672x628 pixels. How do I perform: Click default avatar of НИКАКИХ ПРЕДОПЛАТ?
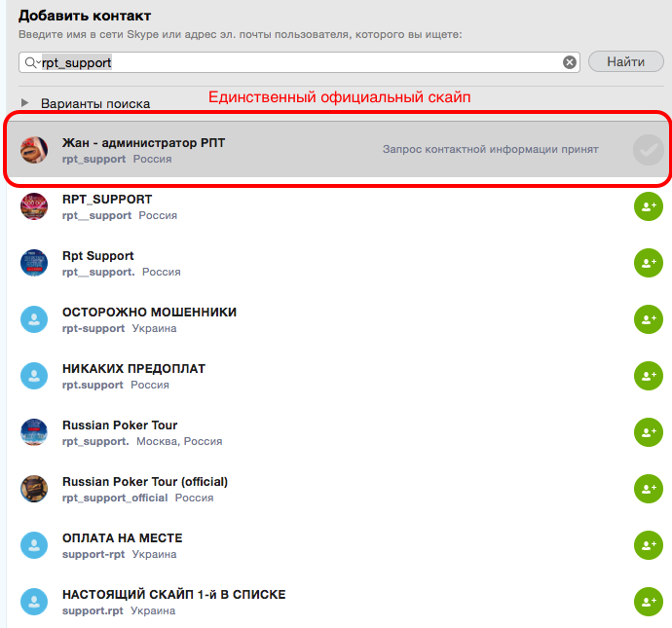click(34, 376)
